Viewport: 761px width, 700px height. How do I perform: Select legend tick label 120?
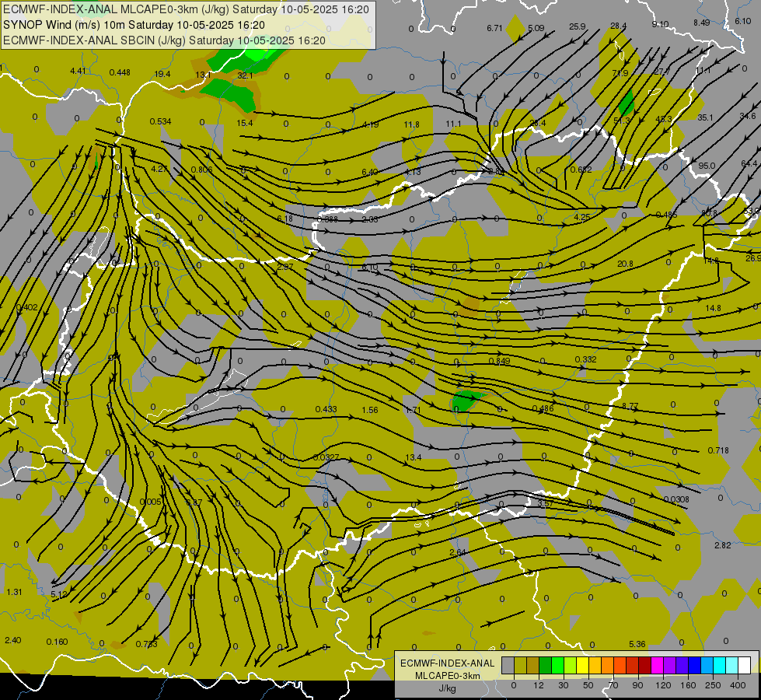tap(663, 685)
